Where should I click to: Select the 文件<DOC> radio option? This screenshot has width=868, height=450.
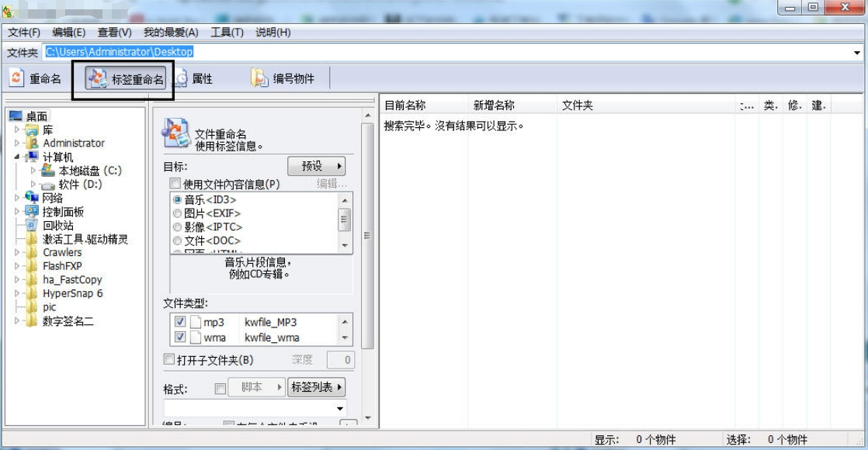(x=177, y=241)
